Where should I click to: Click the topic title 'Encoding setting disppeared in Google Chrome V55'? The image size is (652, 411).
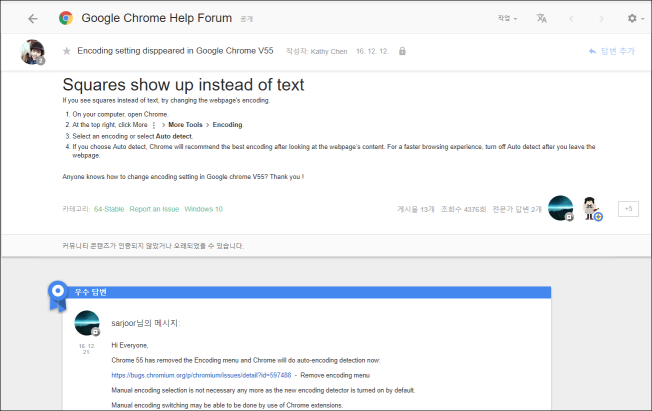point(175,51)
